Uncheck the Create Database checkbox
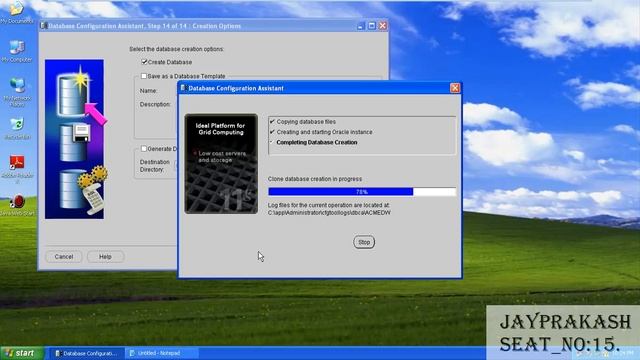The image size is (640, 360). tap(144, 62)
